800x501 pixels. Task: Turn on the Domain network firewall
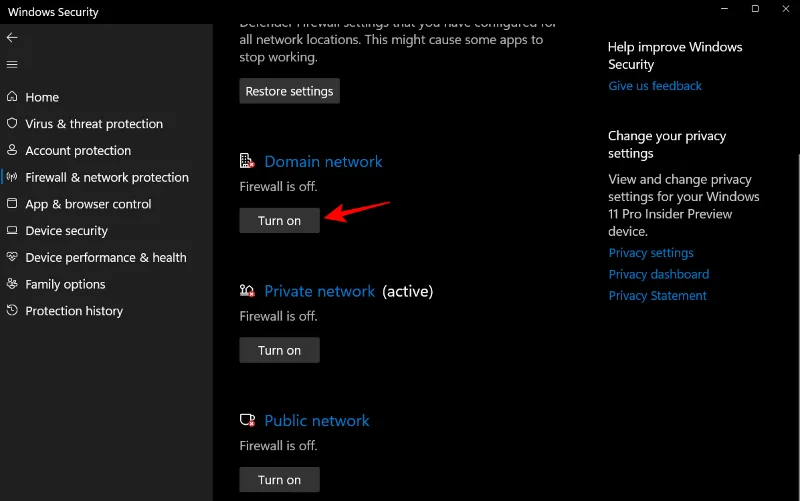point(280,220)
